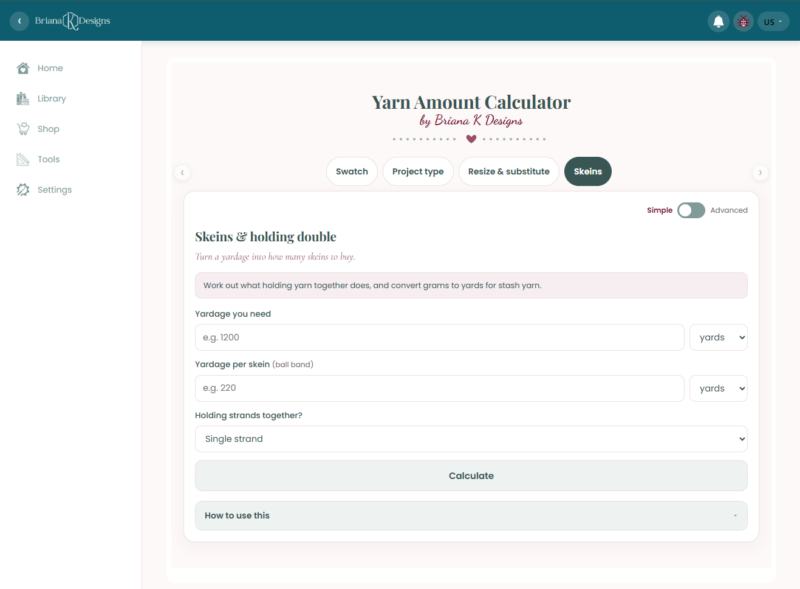Click the heart icon under title
This screenshot has height=589, width=800.
click(471, 139)
